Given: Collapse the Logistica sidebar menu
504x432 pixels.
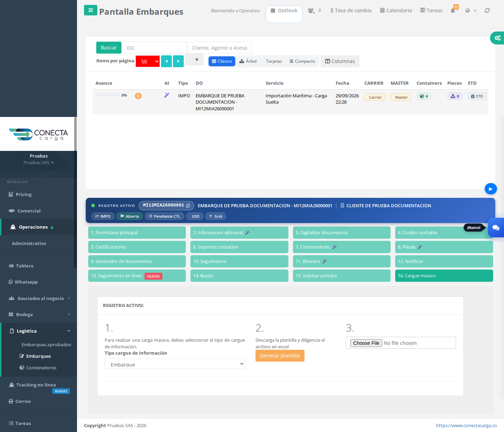Looking at the screenshot, I should (x=38, y=331).
